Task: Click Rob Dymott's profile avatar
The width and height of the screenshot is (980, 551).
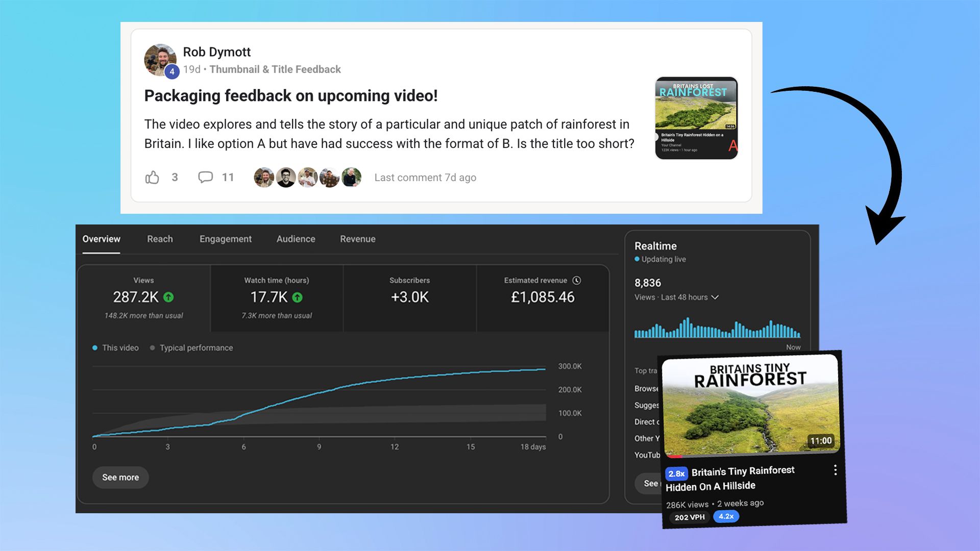Action: [x=160, y=60]
